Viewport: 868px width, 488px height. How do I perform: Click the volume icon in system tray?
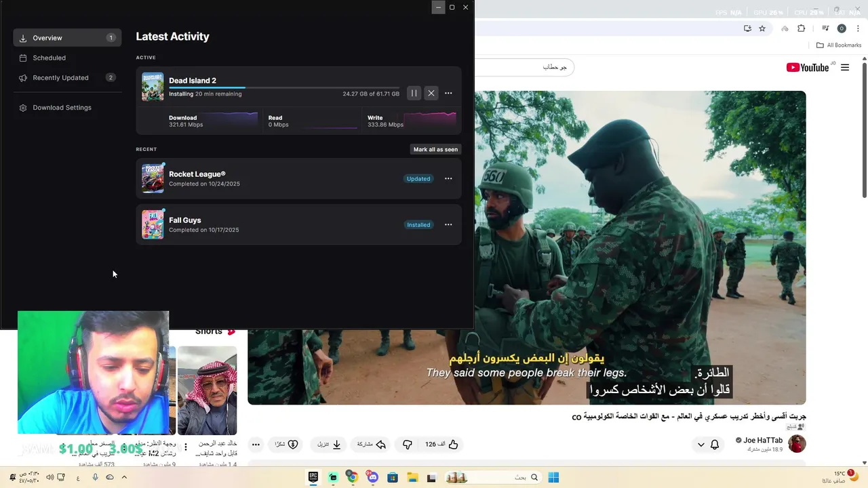coord(50,477)
